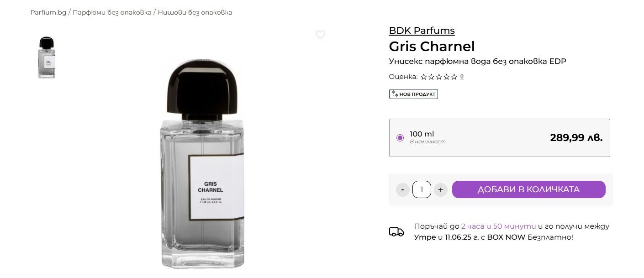Open the review count link next to stars
The image size is (644, 278).
pyautogui.click(x=462, y=77)
